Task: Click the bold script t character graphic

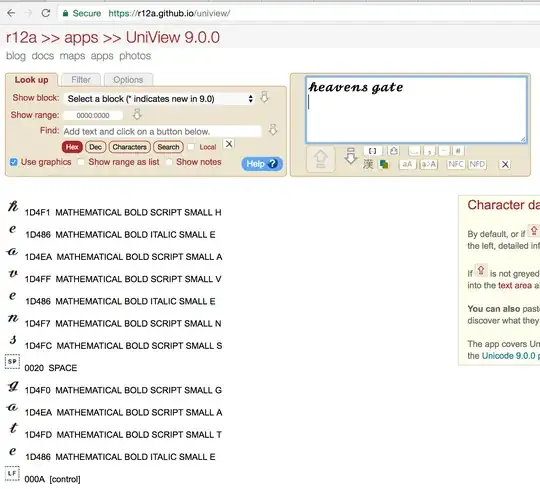Action: (x=13, y=428)
